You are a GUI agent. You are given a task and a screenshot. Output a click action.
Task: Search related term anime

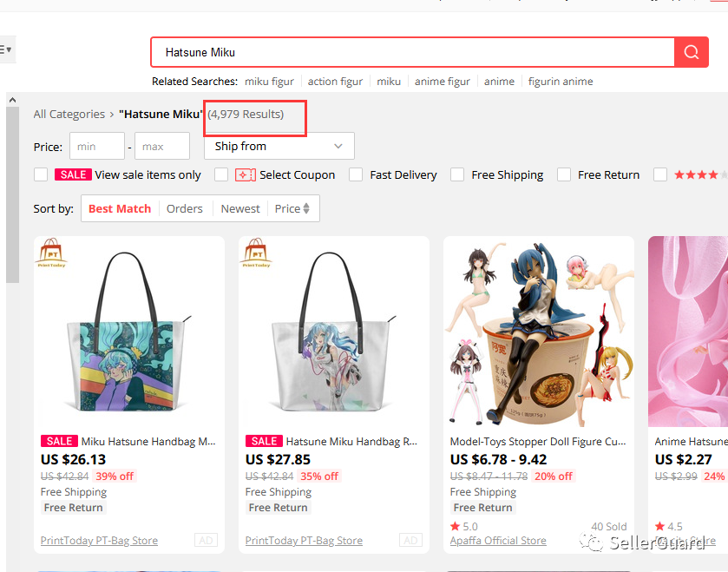tap(499, 82)
